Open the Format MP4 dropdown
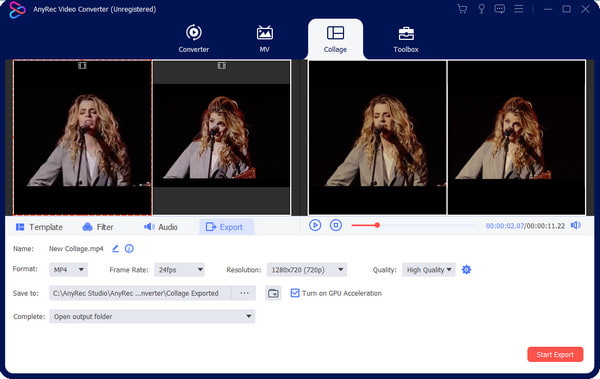Viewport: 600px width, 379px height. click(68, 270)
